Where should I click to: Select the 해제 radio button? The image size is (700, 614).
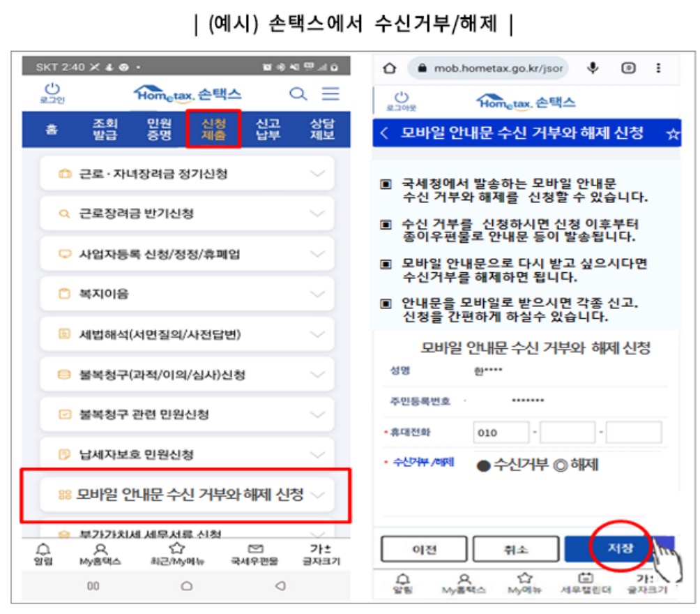[561, 465]
